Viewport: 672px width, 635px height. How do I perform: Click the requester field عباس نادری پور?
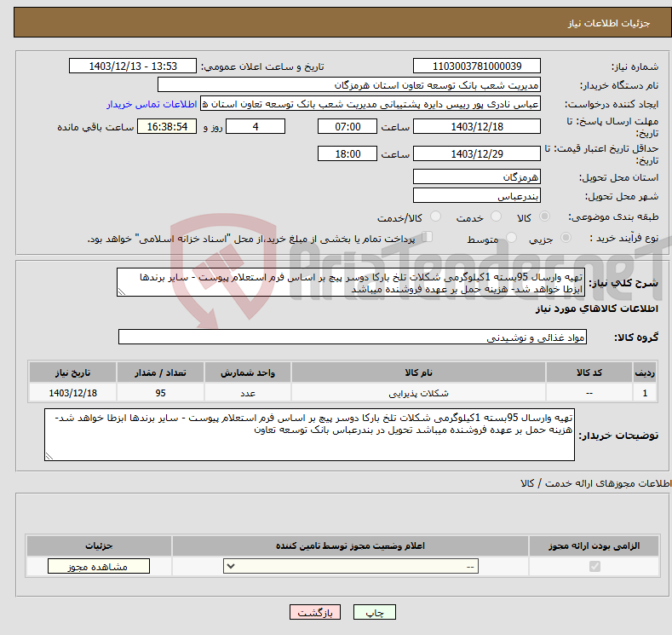click(370, 104)
